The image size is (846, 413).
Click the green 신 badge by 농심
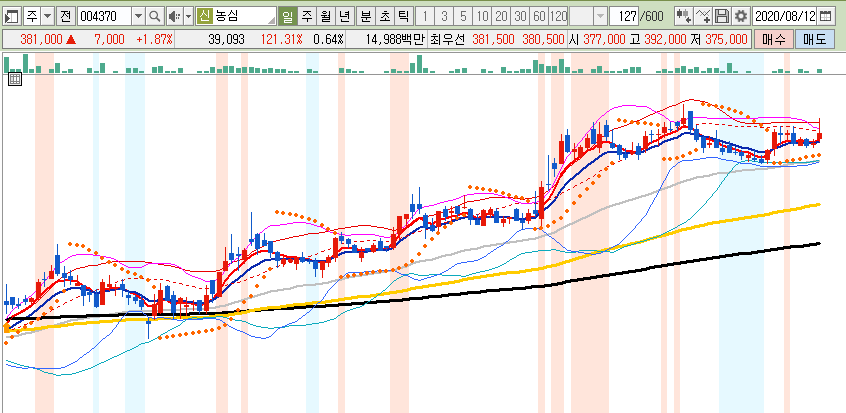click(x=204, y=16)
